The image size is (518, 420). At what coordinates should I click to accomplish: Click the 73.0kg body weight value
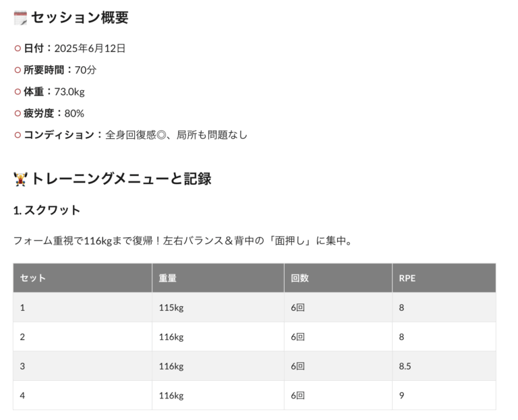pos(69,92)
